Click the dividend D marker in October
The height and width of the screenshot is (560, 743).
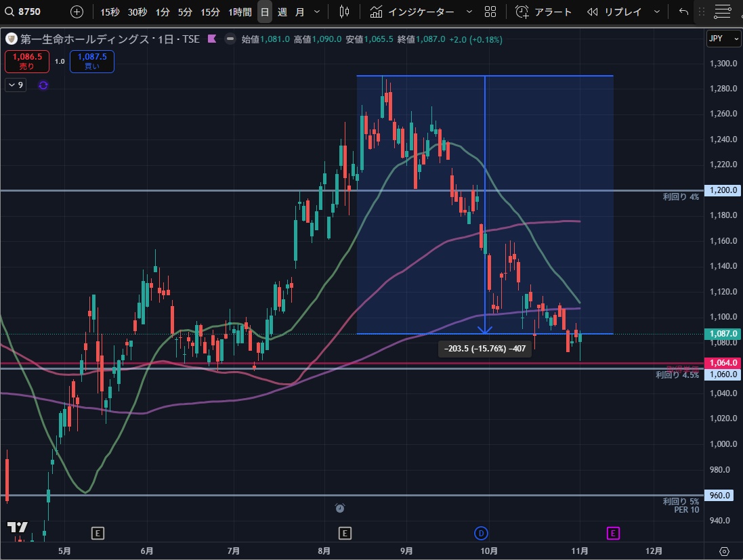point(481,534)
